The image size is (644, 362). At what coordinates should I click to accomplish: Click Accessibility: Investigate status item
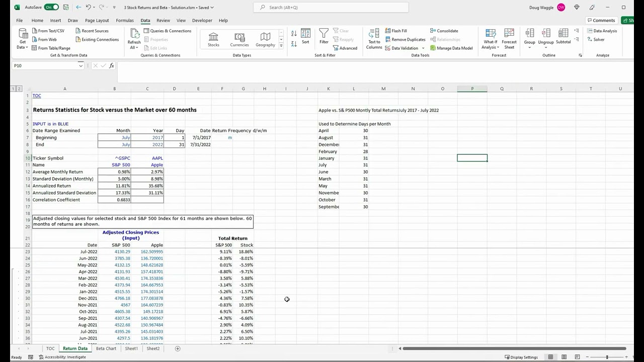[62, 357]
